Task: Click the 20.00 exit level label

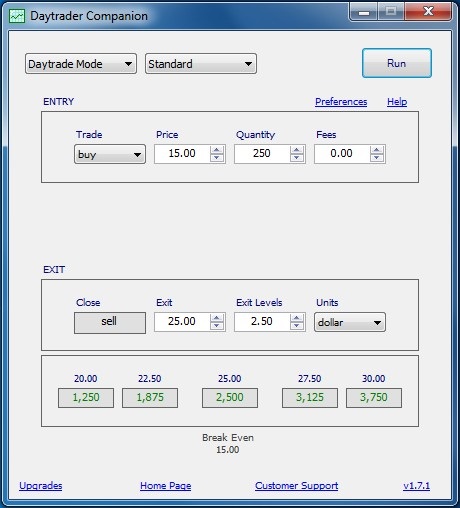Action: pyautogui.click(x=86, y=379)
